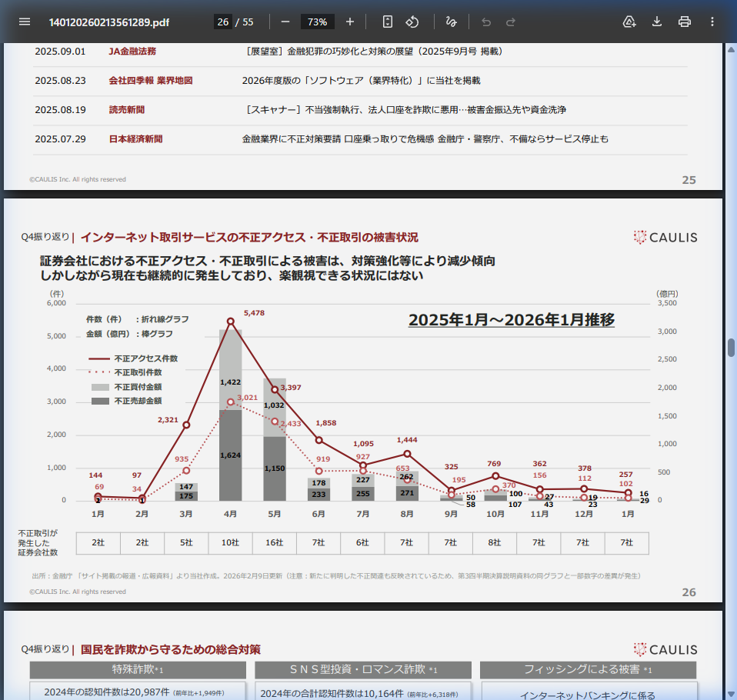Open the three-dot more actions menu

(712, 22)
